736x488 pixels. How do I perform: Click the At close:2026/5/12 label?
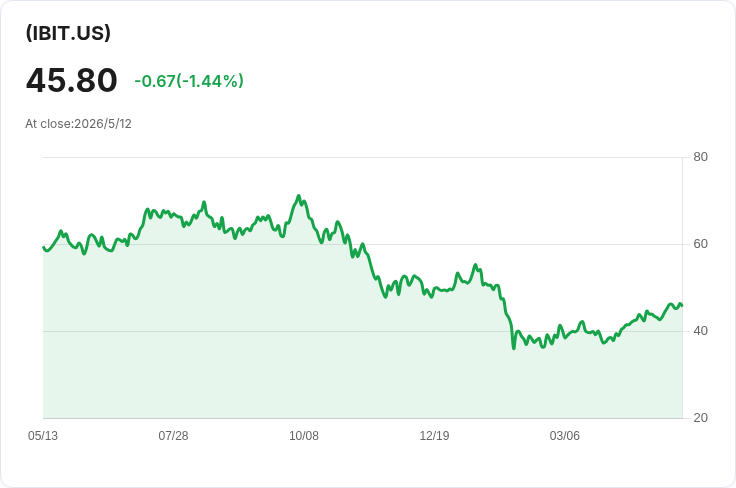pos(78,124)
